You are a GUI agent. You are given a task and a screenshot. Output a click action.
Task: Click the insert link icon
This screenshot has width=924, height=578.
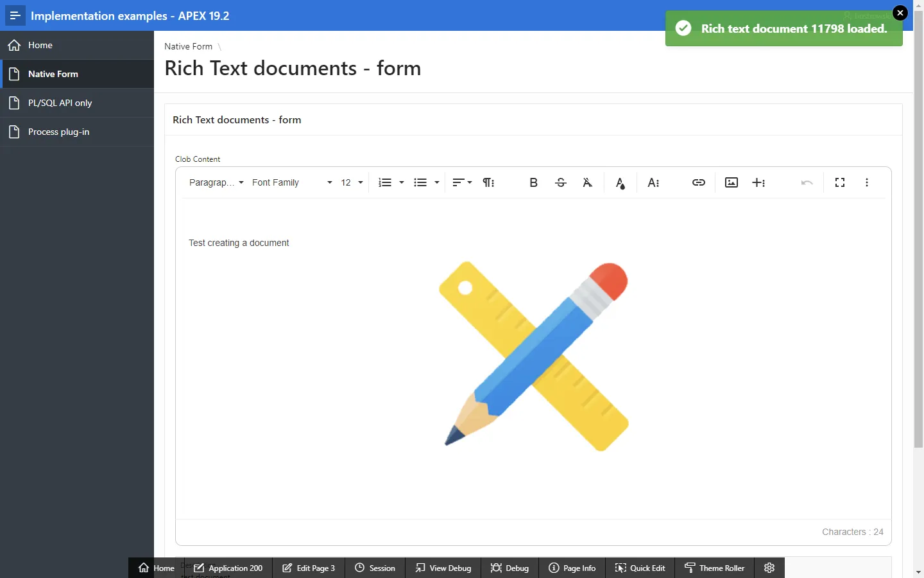click(x=699, y=182)
